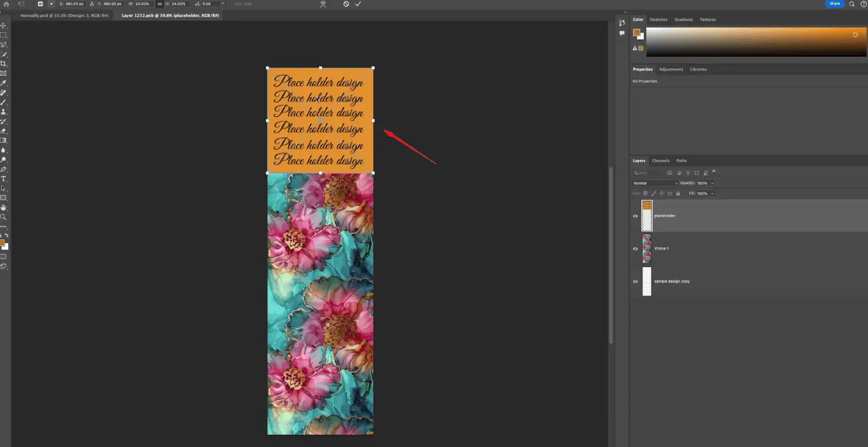
Task: Toggle visibility of Vrstva 1 layer
Action: click(x=635, y=249)
